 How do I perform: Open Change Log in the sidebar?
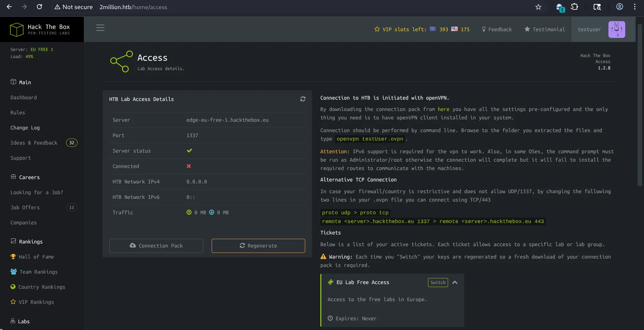(25, 127)
